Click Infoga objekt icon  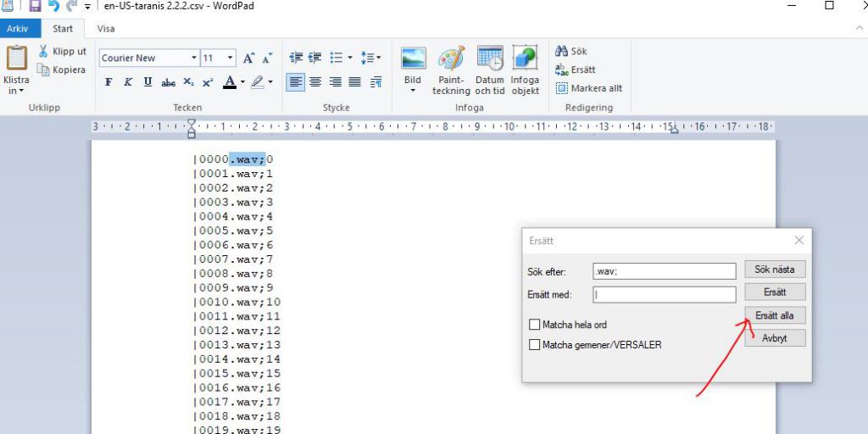click(x=525, y=70)
